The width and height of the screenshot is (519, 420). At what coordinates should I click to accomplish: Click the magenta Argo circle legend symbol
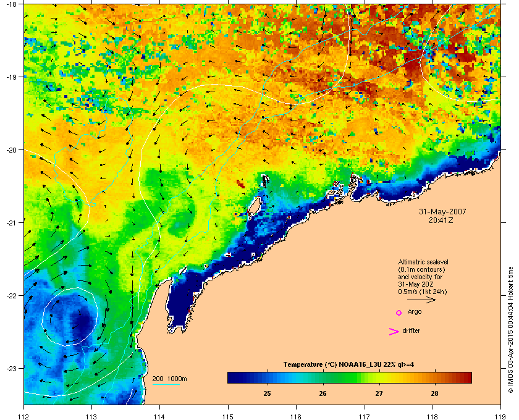[399, 313]
